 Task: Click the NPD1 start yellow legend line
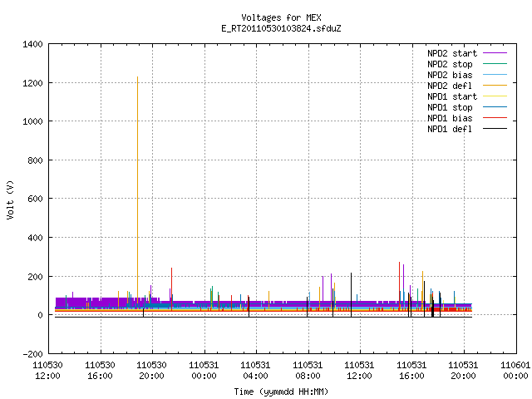495,96
